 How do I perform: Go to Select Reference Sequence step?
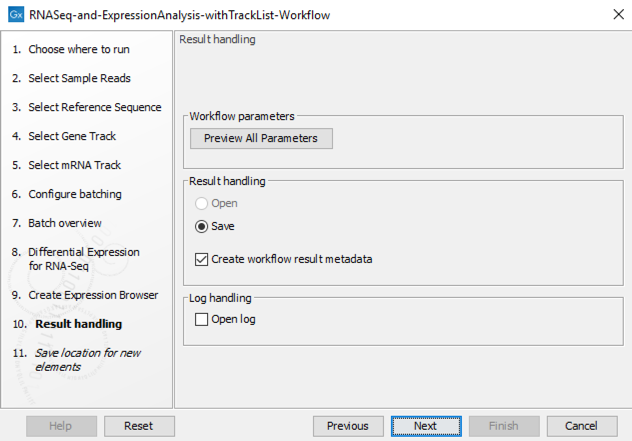coord(94,107)
